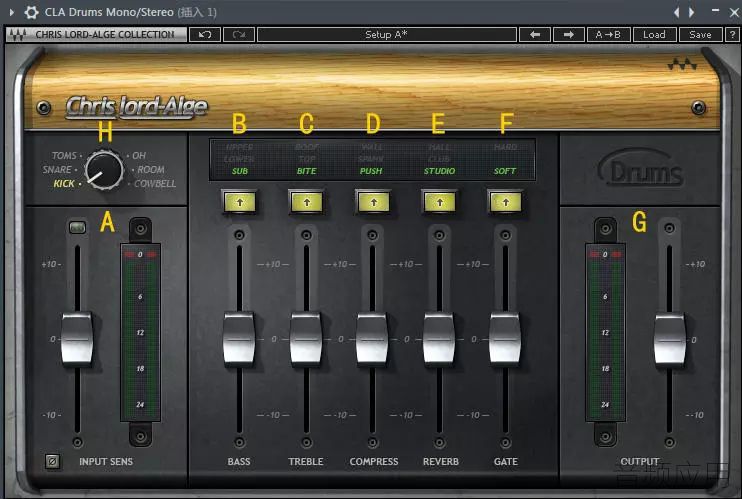Select COWBELL drum mode
This screenshot has width=742, height=499.
pyautogui.click(x=155, y=184)
